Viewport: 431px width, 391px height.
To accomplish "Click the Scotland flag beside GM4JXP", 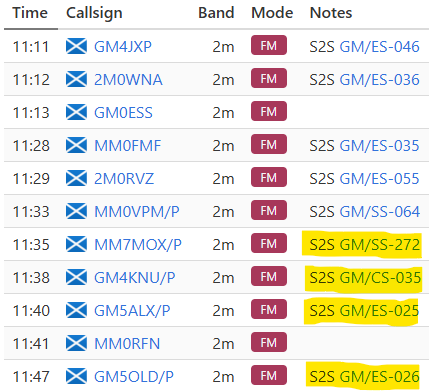I will [76, 46].
